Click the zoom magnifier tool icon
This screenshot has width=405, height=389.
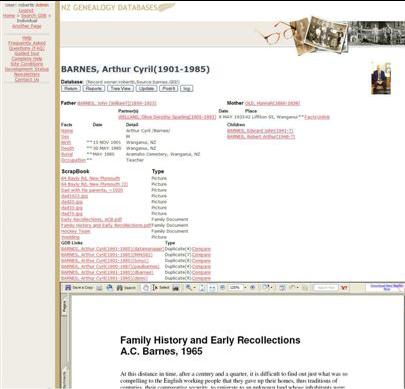pyautogui.click(x=189, y=288)
